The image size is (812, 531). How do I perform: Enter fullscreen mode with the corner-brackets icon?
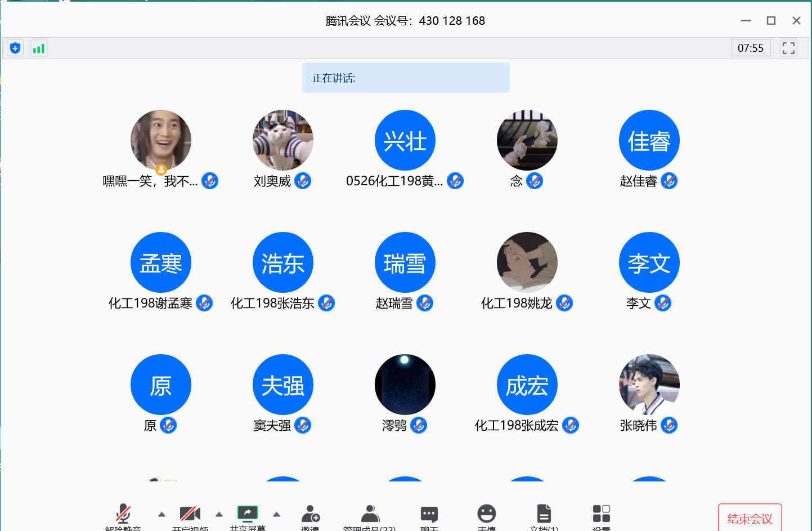pos(788,48)
